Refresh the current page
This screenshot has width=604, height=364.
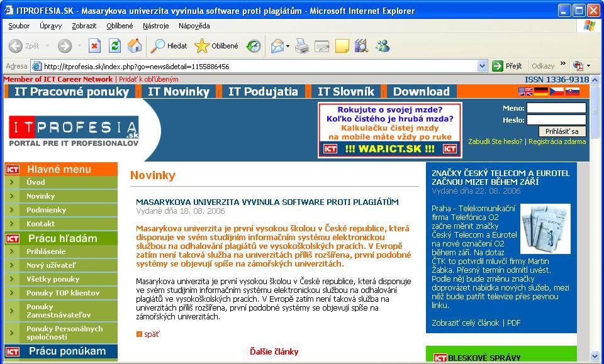point(115,46)
